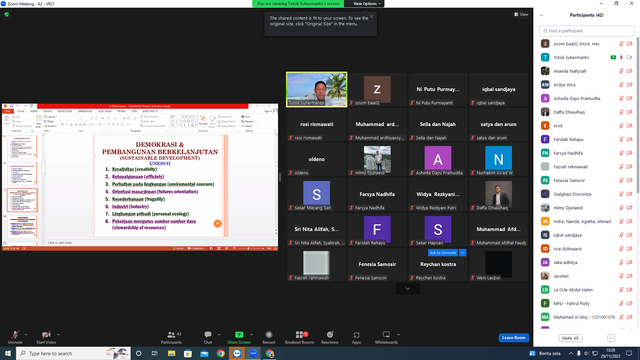Click Ask to Unmute on Reychan kostra
The width and height of the screenshot is (640, 360).
click(443, 253)
